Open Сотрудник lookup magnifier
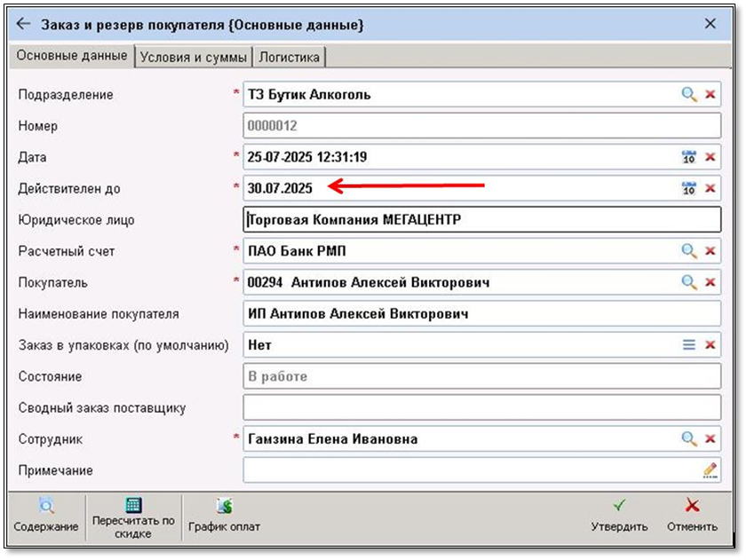 pos(688,438)
